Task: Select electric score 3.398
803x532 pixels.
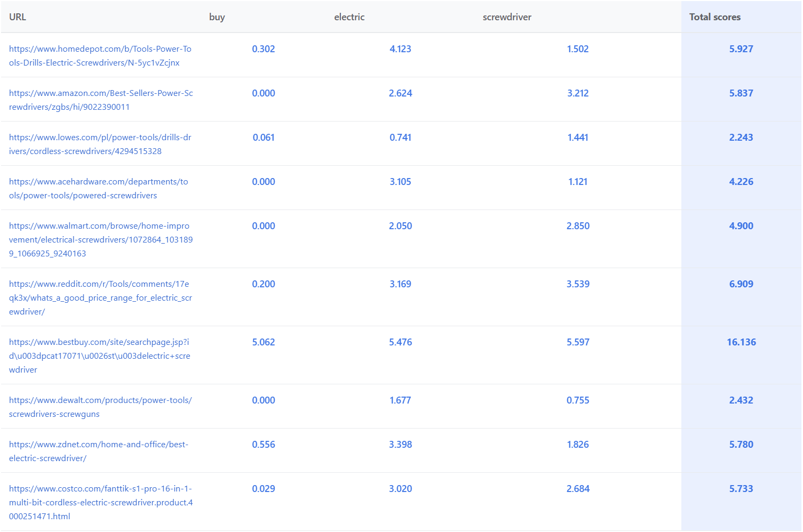Action: coord(400,445)
